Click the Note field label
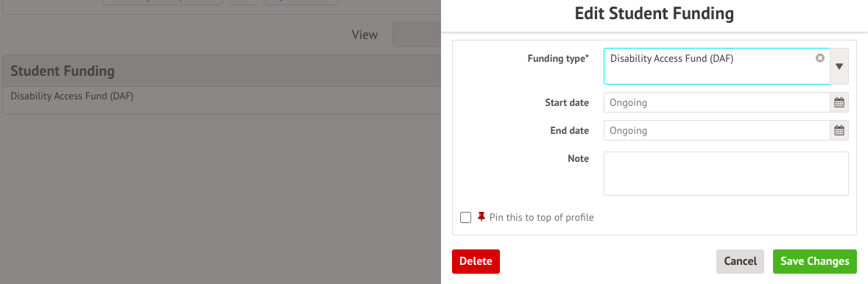 (x=578, y=159)
